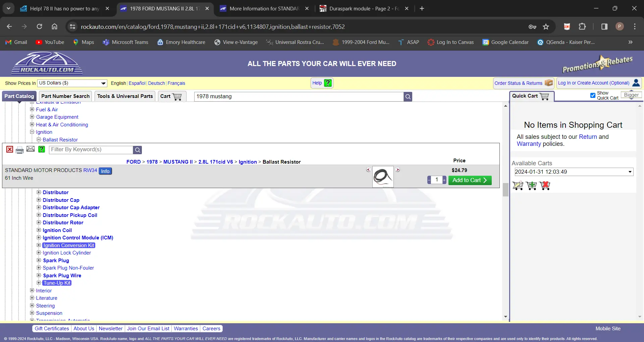
Task: Click the first saved cart icon
Action: click(518, 185)
